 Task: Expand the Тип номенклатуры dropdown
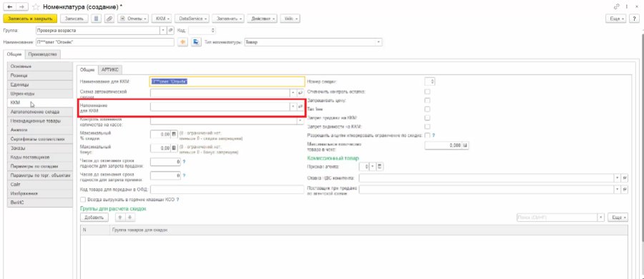coord(379,42)
